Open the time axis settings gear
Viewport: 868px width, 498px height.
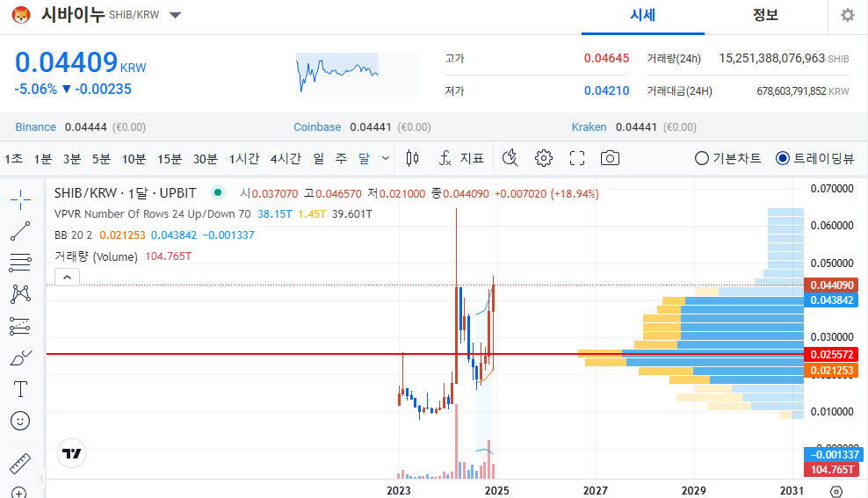(836, 491)
